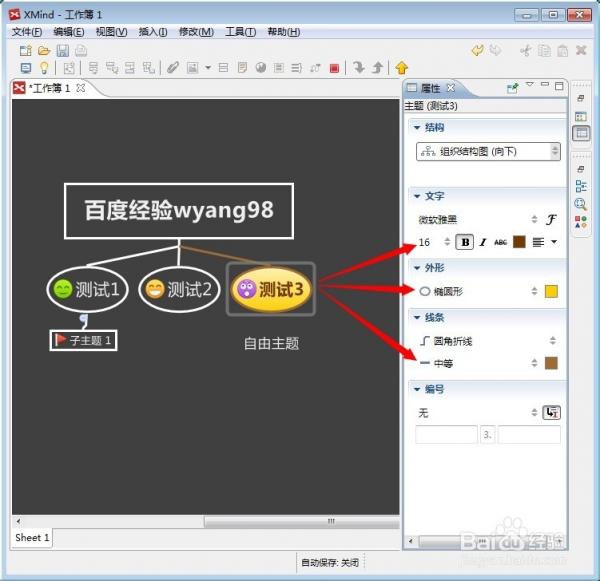Open the 文件(F) menu
The image size is (600, 581).
tap(27, 32)
